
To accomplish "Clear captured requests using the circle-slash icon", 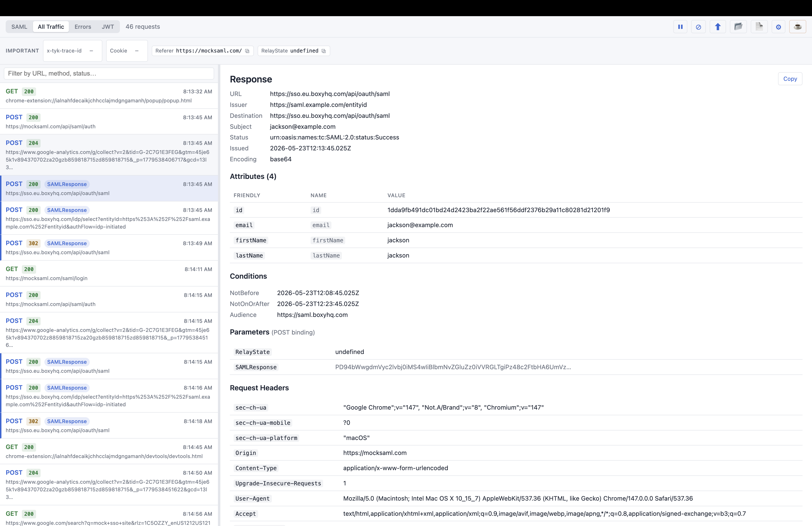I will pyautogui.click(x=698, y=27).
